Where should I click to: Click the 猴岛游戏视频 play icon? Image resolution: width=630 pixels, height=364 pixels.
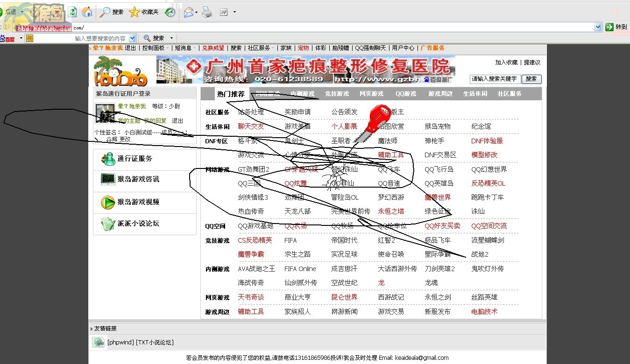(108, 202)
